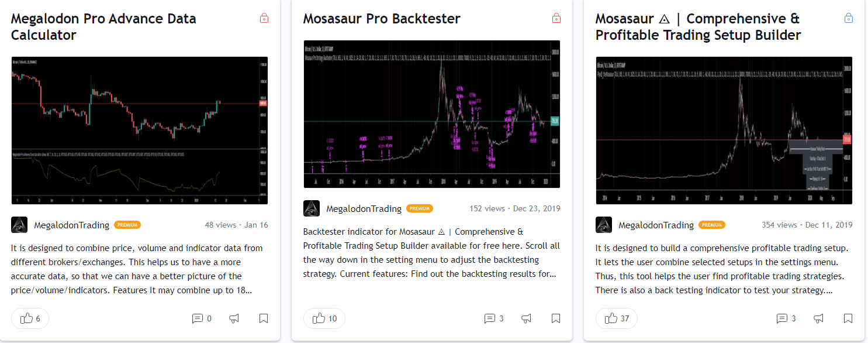Share the Mosasaur Trading Setup Builder card
Image resolution: width=868 pixels, height=343 pixels.
click(x=819, y=318)
